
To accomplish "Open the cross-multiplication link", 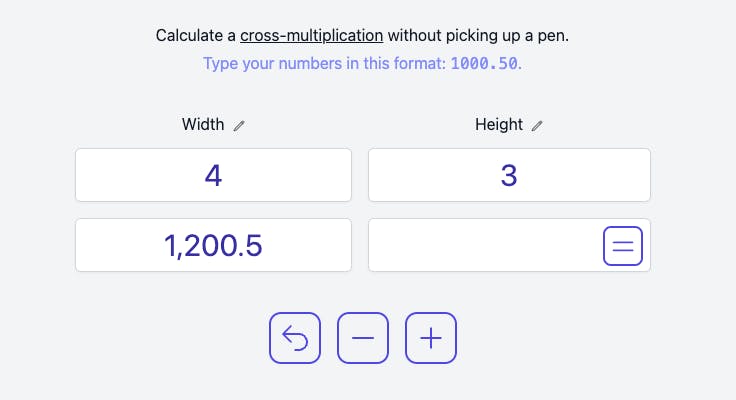I will point(311,36).
